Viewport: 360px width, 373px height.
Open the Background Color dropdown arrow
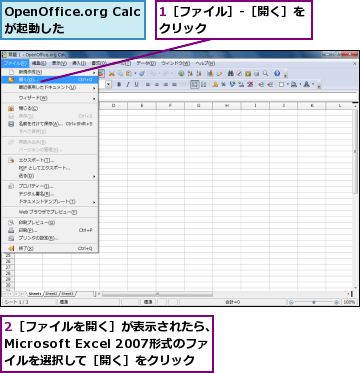tap(300, 85)
